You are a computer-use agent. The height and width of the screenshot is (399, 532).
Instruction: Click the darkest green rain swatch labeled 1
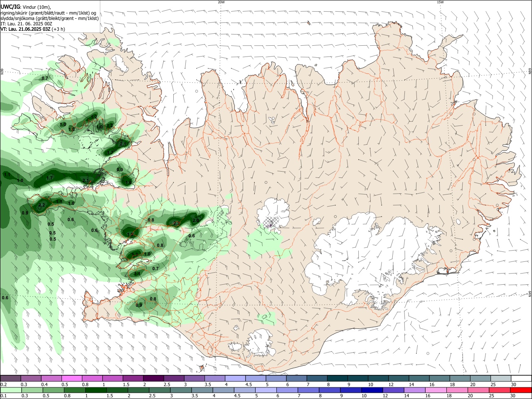(x=96, y=390)
